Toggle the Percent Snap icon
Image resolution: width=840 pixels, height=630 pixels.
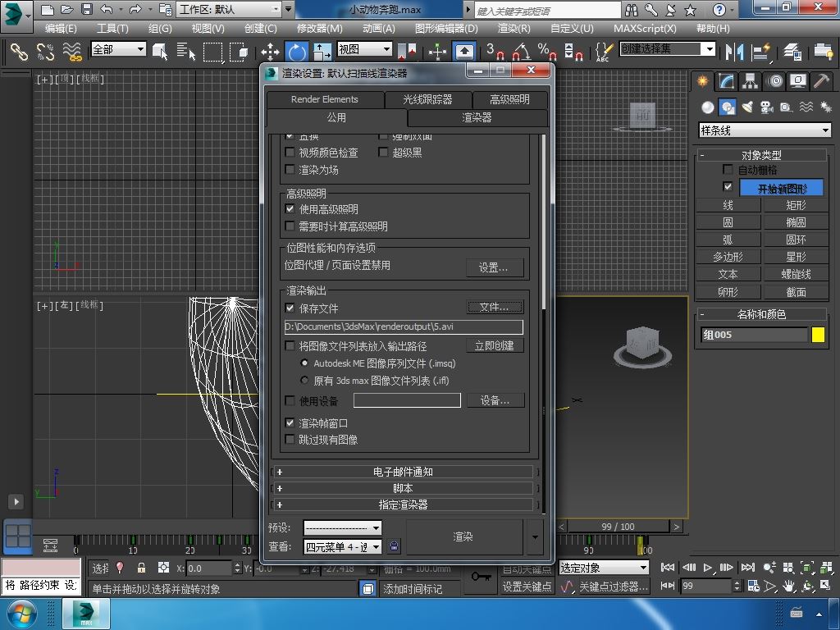click(x=547, y=52)
